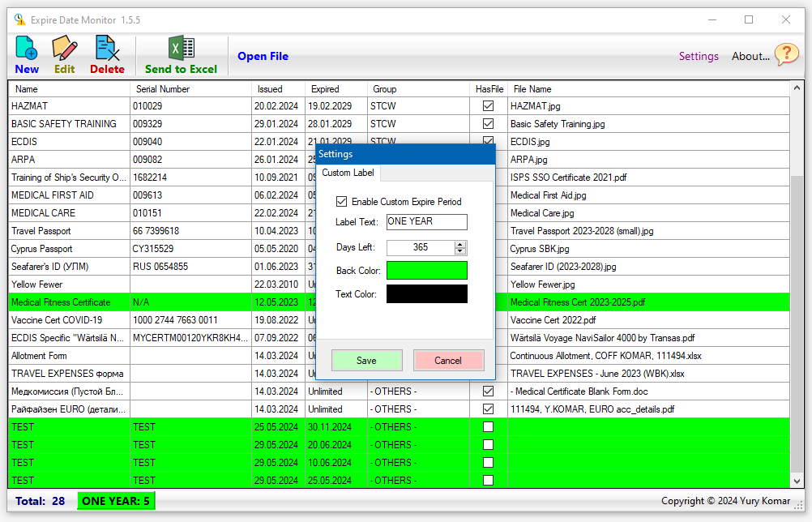812x522 pixels.
Task: Create a New record via toolbar icon
Action: tap(27, 48)
